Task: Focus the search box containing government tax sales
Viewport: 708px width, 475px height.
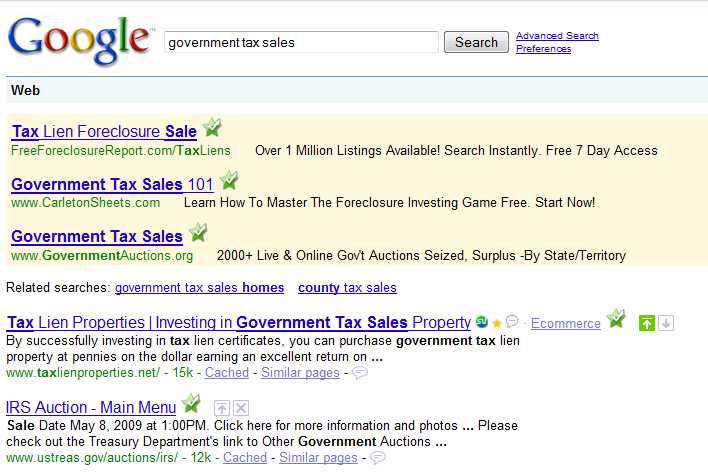Action: pyautogui.click(x=301, y=42)
